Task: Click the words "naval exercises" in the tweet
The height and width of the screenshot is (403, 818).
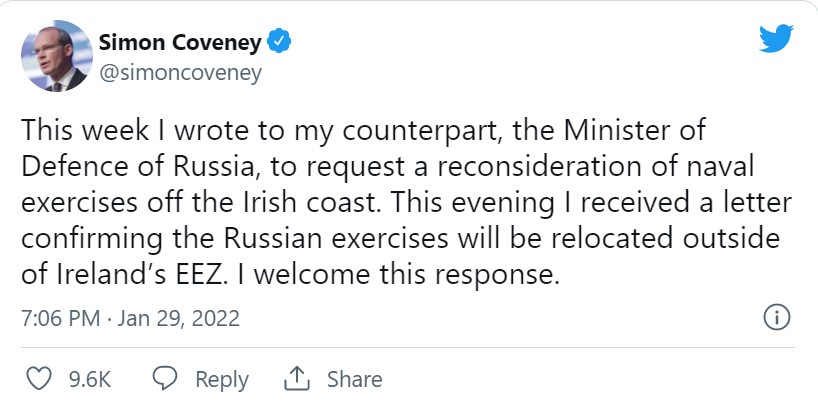Action: (x=387, y=185)
